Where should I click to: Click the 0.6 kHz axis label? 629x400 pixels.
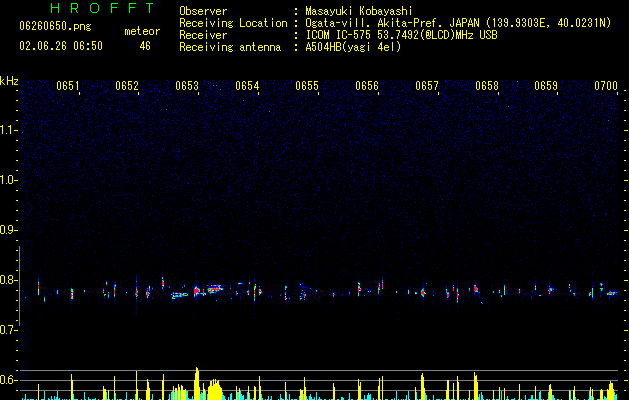(9, 380)
